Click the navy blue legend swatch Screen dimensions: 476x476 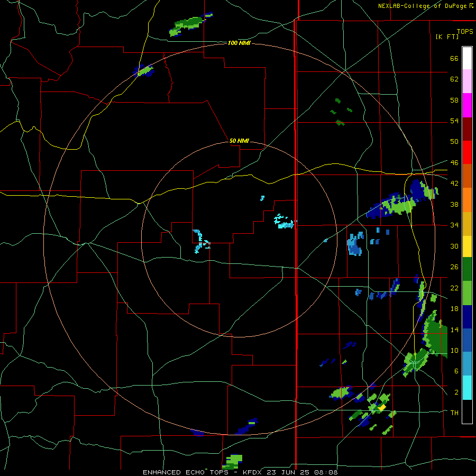[467, 317]
